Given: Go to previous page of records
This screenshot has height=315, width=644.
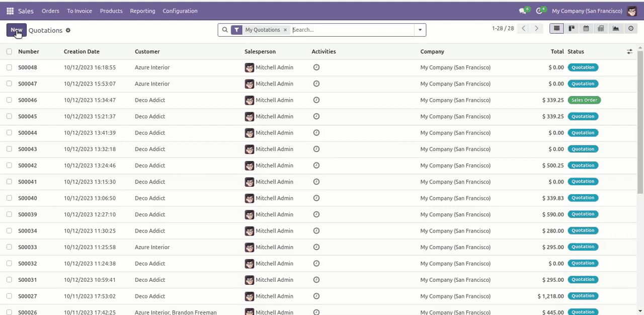Looking at the screenshot, I should point(524,29).
